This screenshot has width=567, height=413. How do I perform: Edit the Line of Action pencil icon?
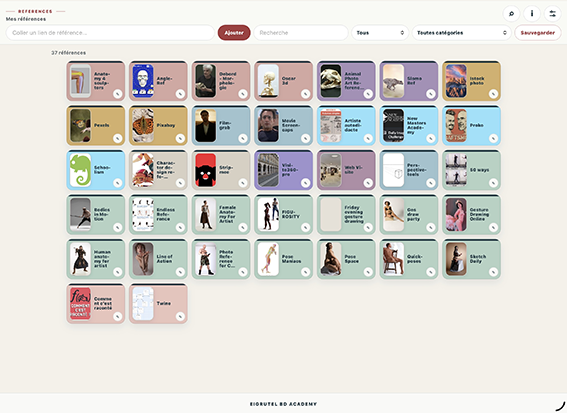pos(180,272)
